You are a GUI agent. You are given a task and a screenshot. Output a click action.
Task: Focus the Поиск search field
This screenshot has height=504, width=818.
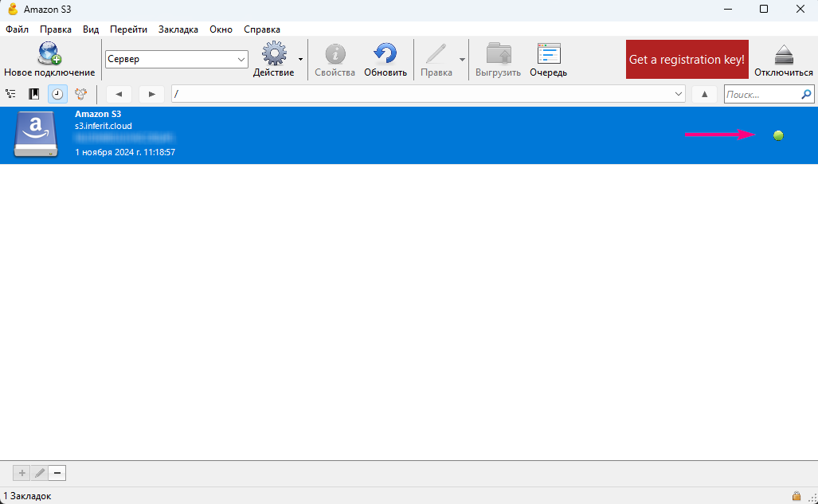click(763, 95)
